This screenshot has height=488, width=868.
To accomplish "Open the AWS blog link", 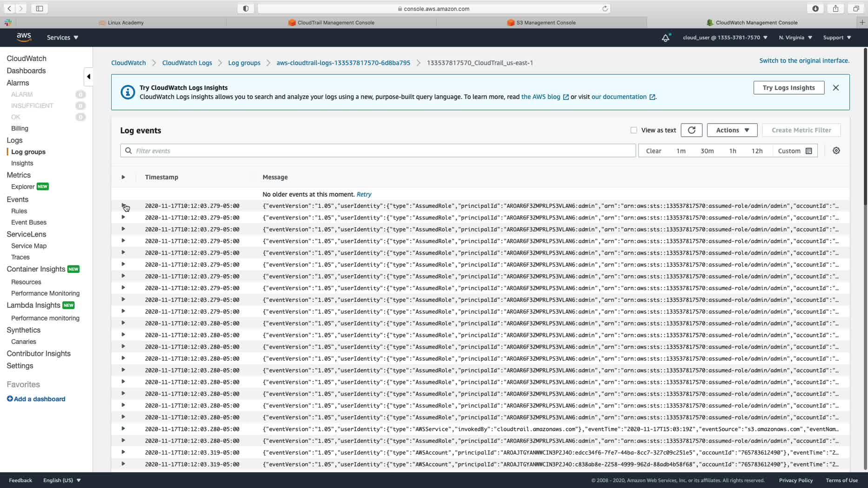I will tap(545, 97).
